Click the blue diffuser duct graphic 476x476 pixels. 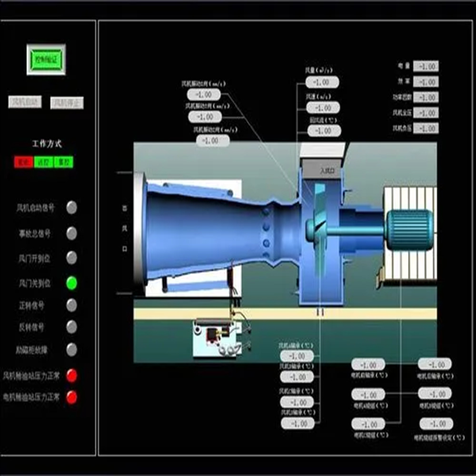point(212,231)
